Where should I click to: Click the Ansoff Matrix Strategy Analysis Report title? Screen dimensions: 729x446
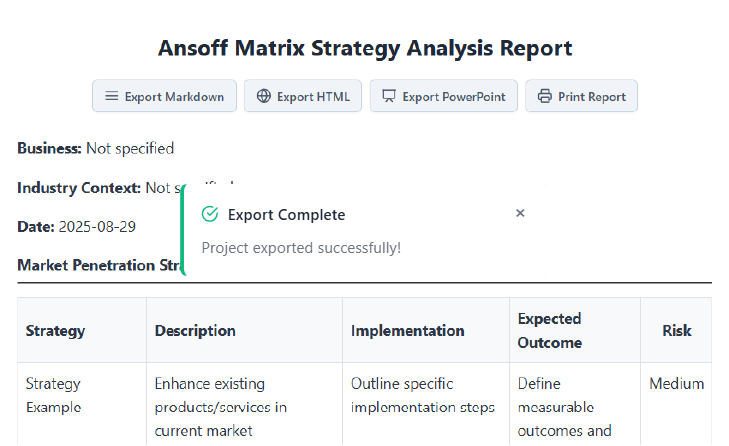click(365, 48)
